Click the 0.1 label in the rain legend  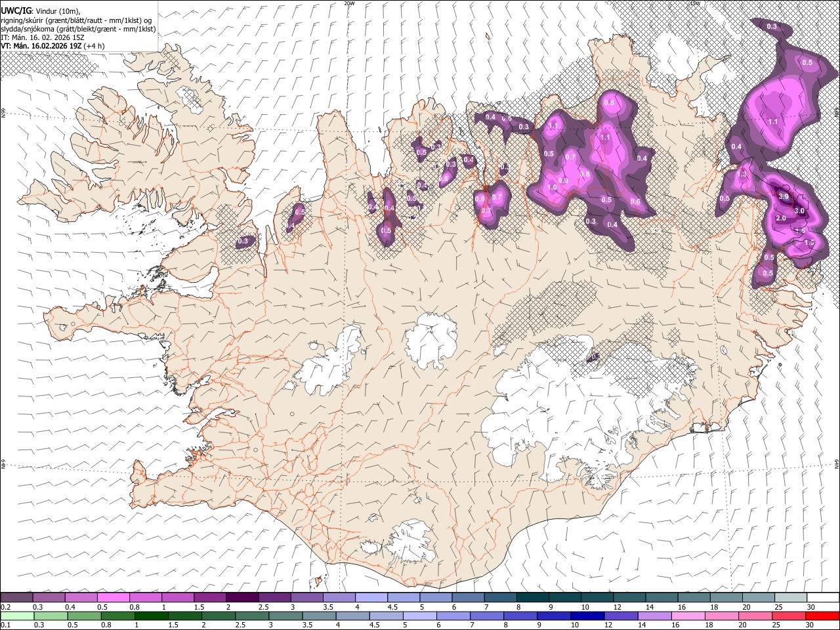coord(5,625)
